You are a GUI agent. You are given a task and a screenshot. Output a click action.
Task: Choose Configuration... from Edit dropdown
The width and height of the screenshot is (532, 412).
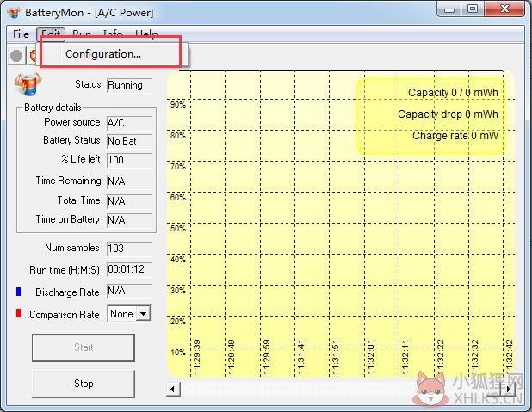tap(103, 54)
